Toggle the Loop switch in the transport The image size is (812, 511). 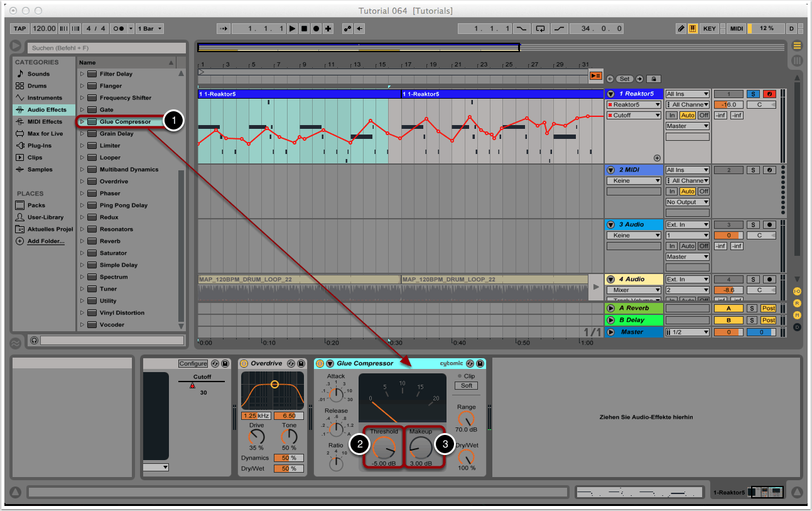(540, 28)
